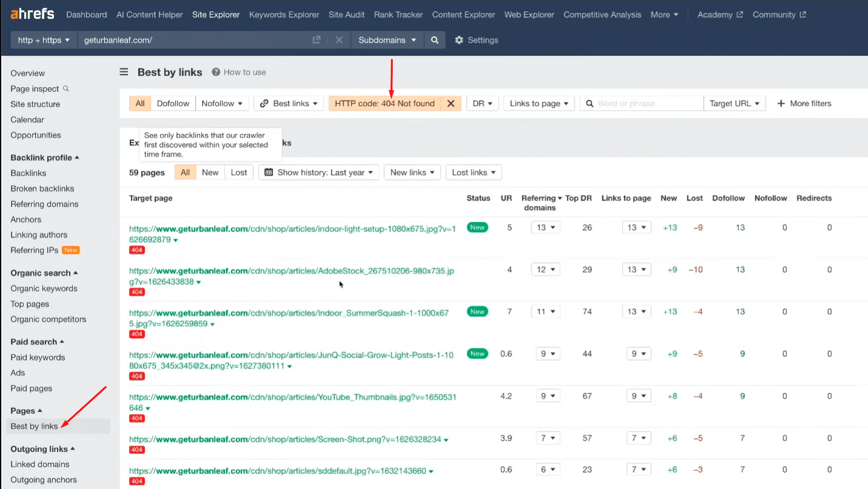Open Keywords Explorer from top navigation
The image size is (868, 489).
point(284,15)
